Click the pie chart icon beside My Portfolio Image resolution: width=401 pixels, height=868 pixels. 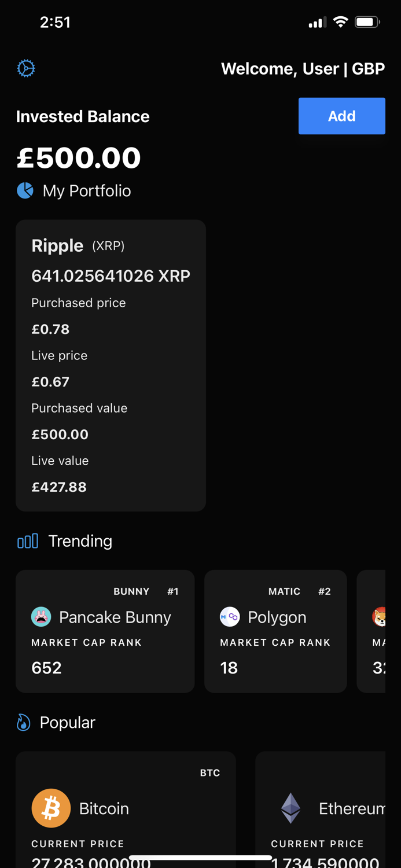point(24,190)
